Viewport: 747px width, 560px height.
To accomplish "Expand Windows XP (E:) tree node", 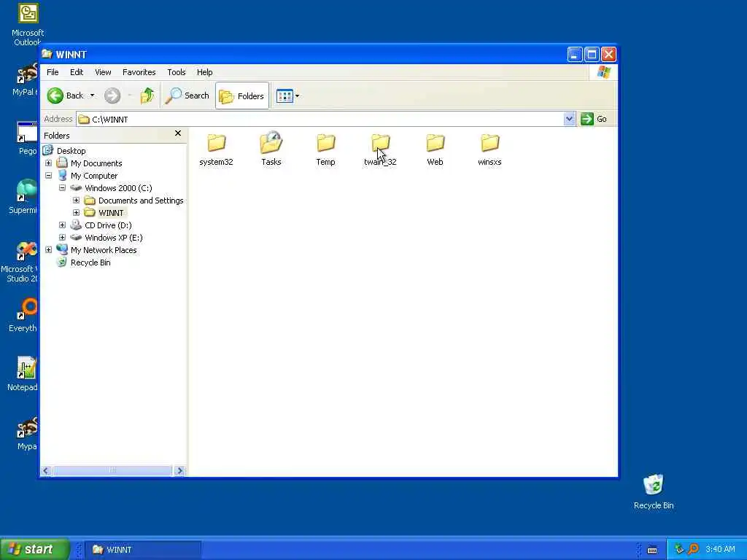I will point(63,238).
